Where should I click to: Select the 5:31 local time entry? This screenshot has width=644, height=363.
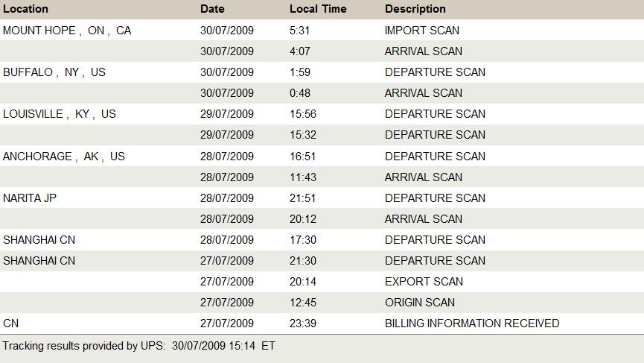[300, 31]
